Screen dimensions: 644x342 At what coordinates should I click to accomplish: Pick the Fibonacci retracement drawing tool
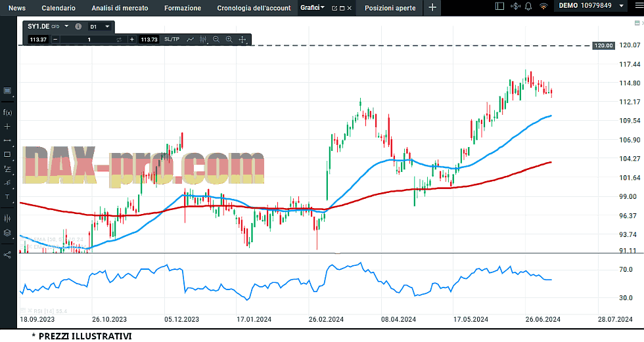point(7,169)
